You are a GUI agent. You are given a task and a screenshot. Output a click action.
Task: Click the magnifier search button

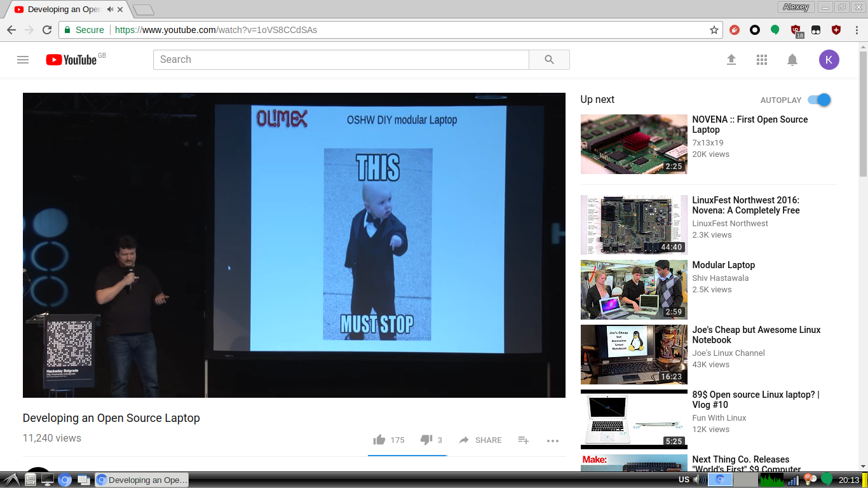(x=550, y=60)
